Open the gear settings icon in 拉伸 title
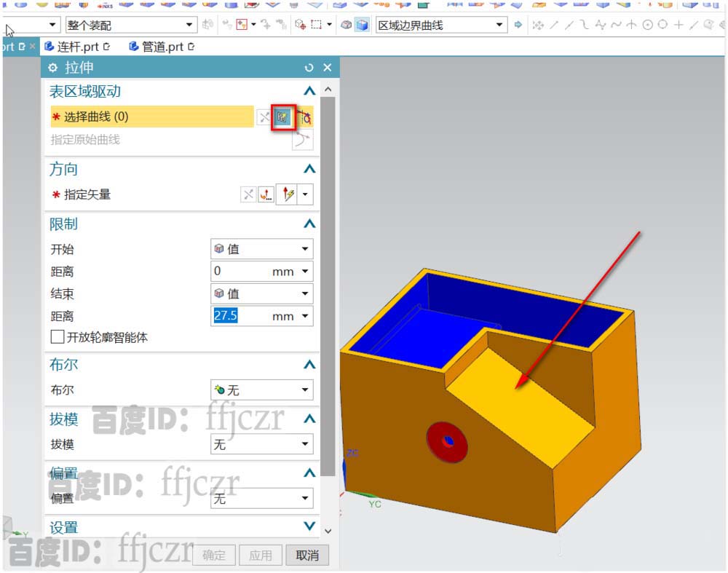 pyautogui.click(x=53, y=68)
